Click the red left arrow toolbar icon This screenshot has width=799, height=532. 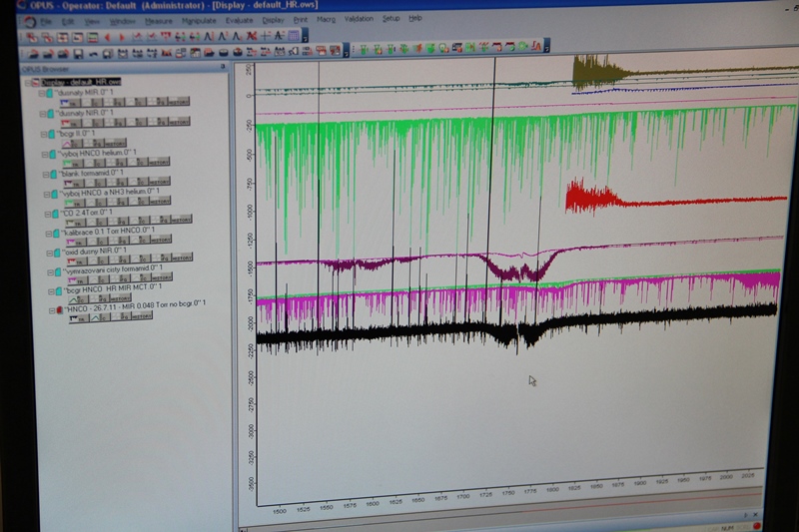pos(108,37)
